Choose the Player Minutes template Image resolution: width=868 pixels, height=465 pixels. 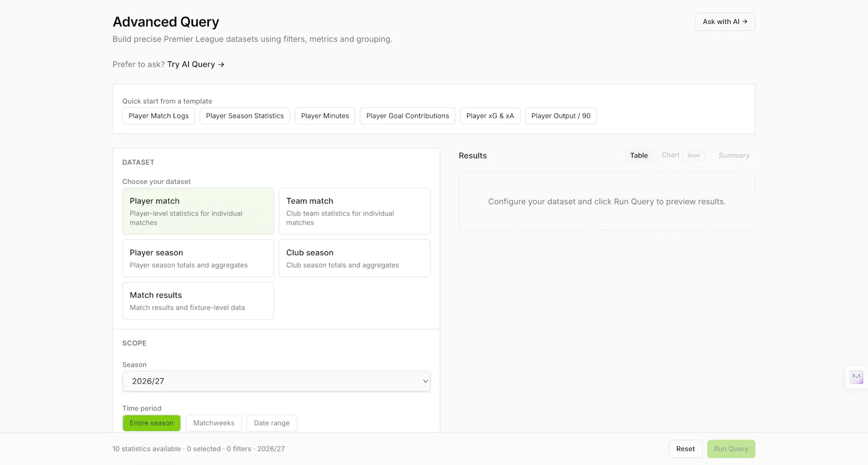coord(325,116)
